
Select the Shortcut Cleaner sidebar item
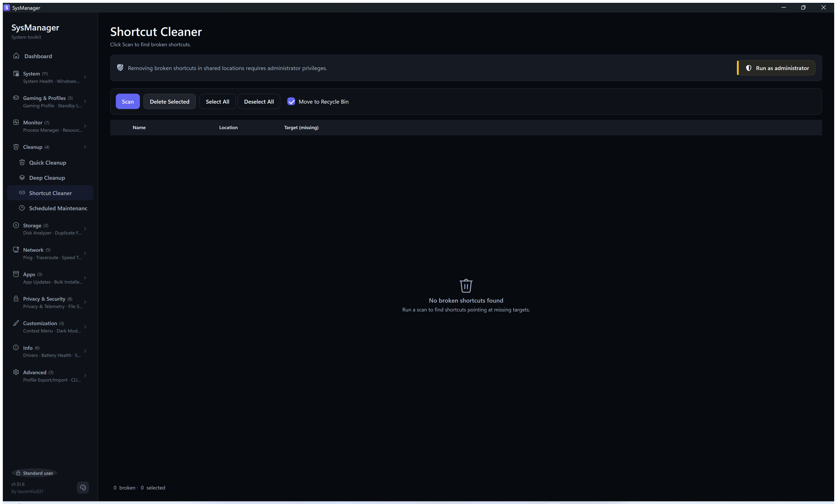50,193
